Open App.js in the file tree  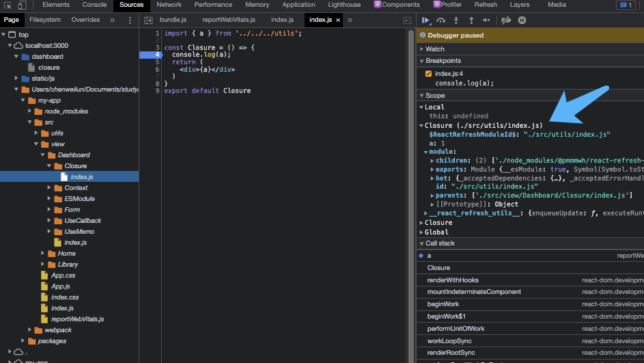[60, 286]
